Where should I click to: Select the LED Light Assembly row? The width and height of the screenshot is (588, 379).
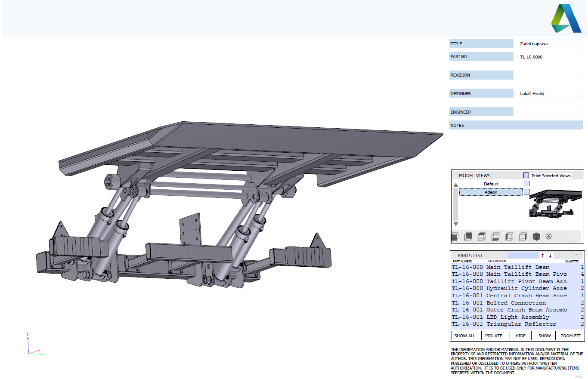[518, 317]
